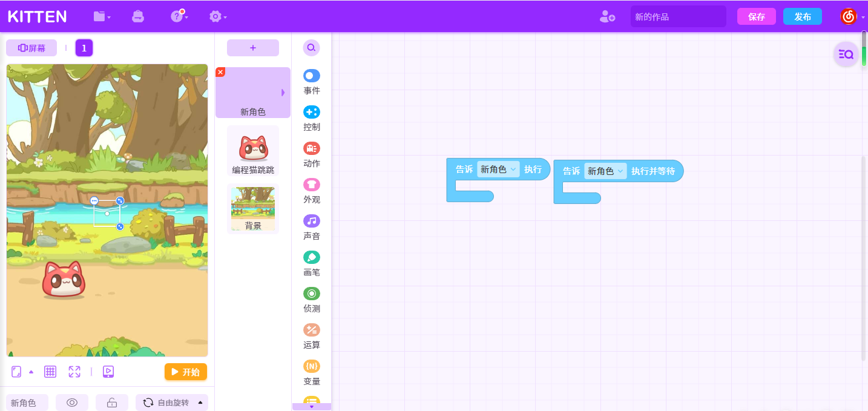Click the 保存 save button

[757, 16]
